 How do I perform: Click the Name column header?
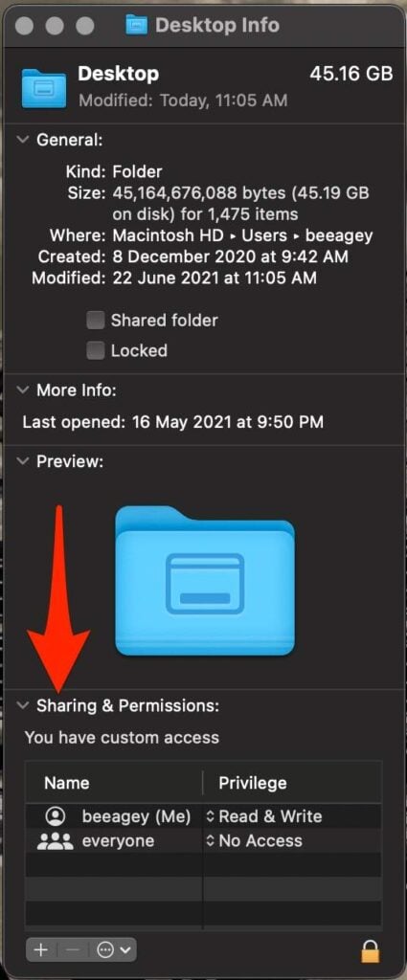point(66,783)
